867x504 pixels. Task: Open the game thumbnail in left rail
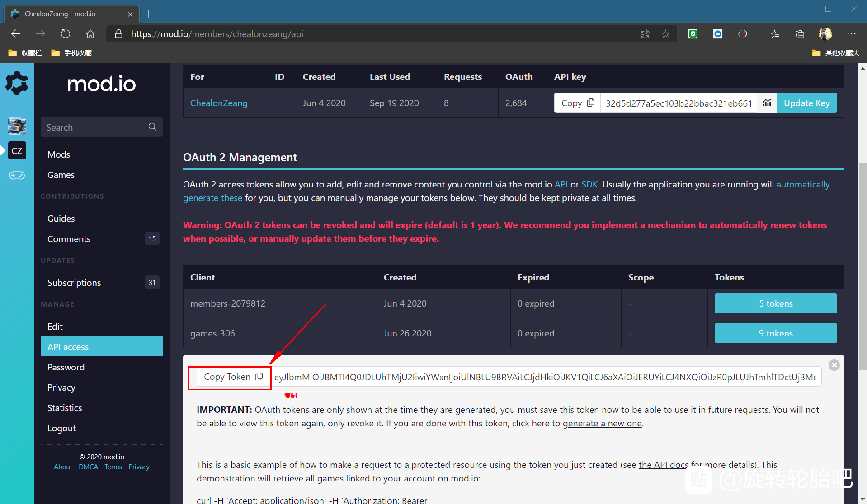click(17, 126)
